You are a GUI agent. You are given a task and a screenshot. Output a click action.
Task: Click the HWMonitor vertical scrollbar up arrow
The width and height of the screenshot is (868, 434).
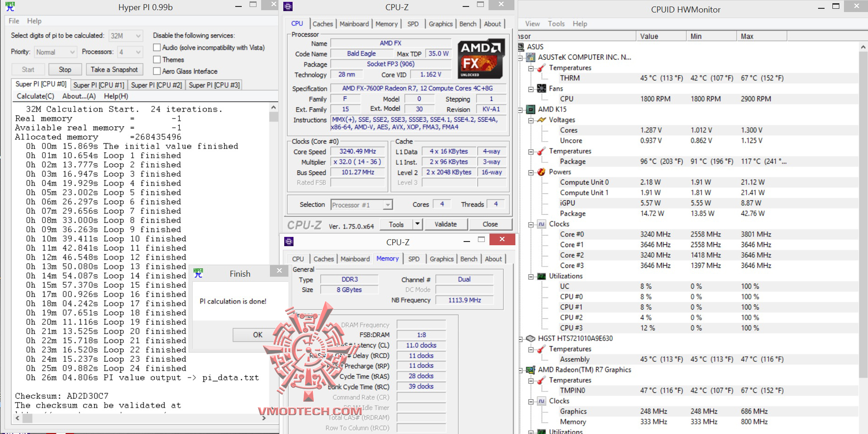pos(863,47)
